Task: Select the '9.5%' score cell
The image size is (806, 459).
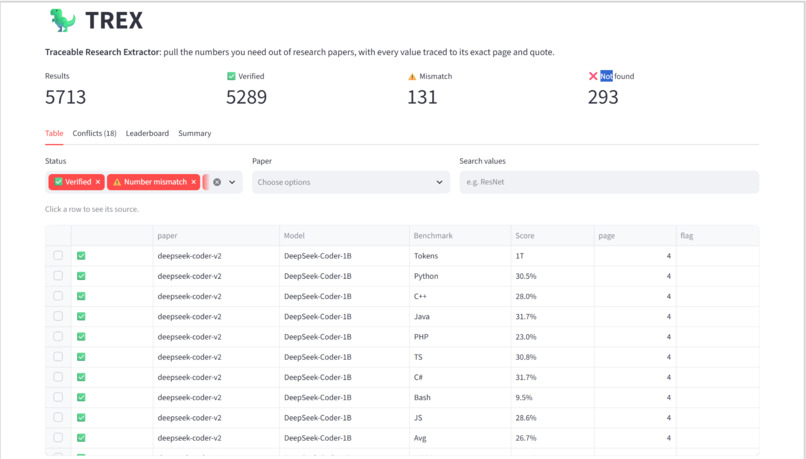Action: point(553,397)
